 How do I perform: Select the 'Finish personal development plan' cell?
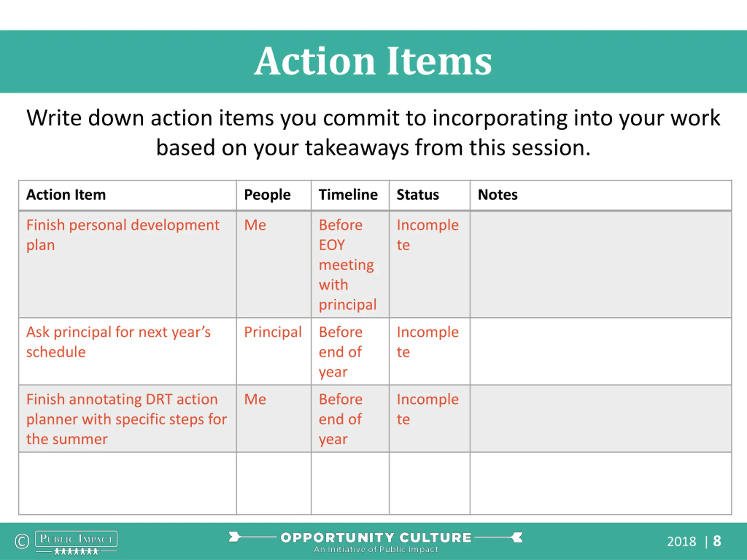click(128, 264)
